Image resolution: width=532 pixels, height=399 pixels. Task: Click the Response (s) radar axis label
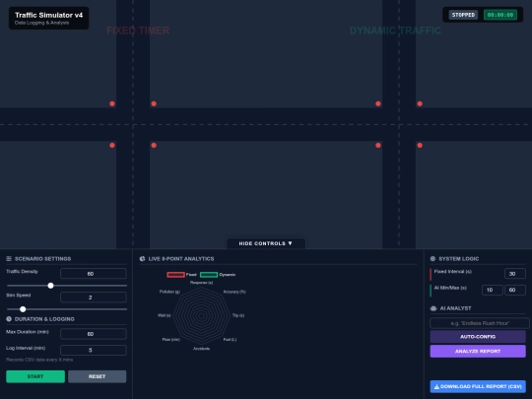coord(202,283)
